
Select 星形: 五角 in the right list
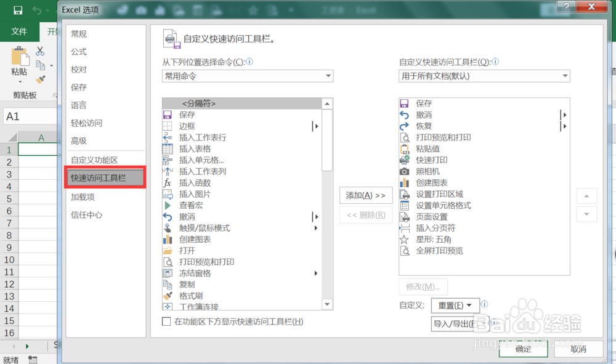click(484, 240)
